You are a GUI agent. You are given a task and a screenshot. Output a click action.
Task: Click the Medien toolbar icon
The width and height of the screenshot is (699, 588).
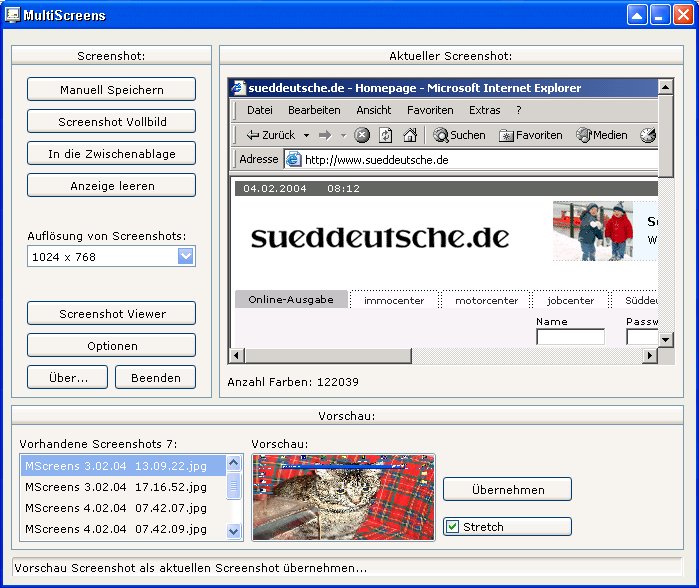coord(584,135)
